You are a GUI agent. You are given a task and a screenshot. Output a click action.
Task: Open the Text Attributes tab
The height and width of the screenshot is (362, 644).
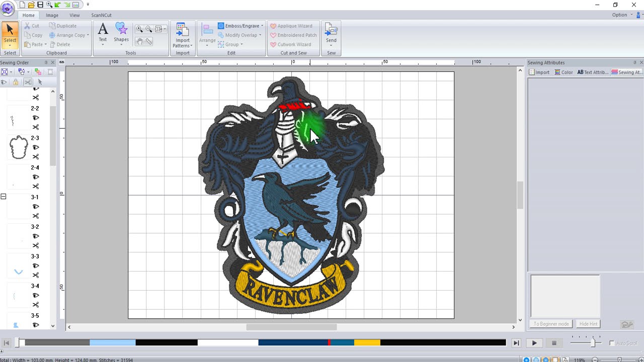coord(593,72)
